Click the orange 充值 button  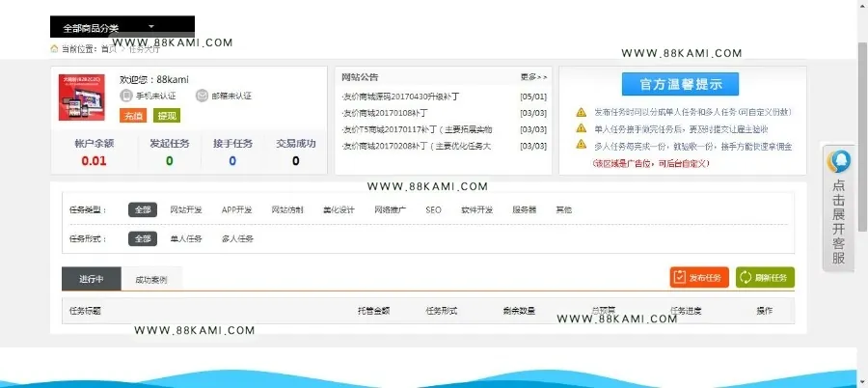click(x=133, y=116)
